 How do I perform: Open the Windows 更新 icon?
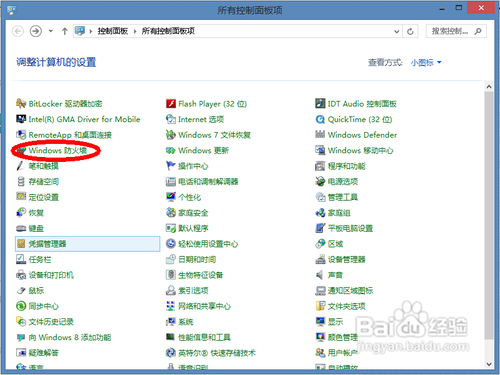pyautogui.click(x=171, y=151)
